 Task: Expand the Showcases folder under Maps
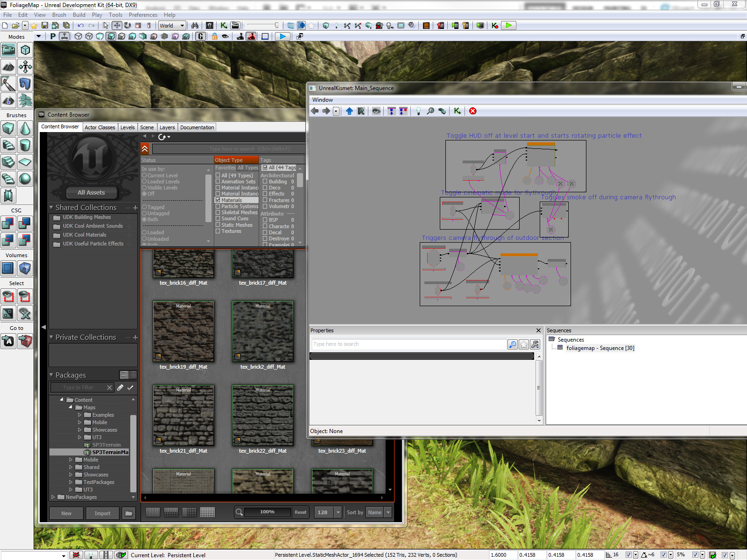tap(79, 430)
